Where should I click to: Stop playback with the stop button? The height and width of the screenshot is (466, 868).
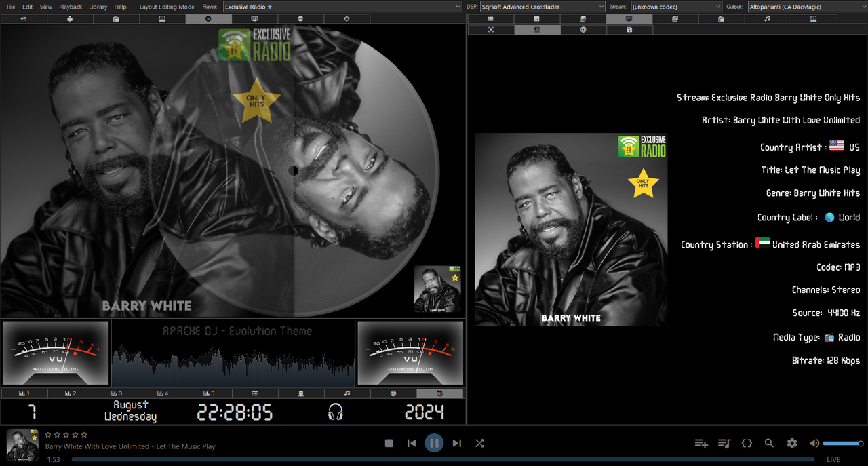(x=389, y=443)
